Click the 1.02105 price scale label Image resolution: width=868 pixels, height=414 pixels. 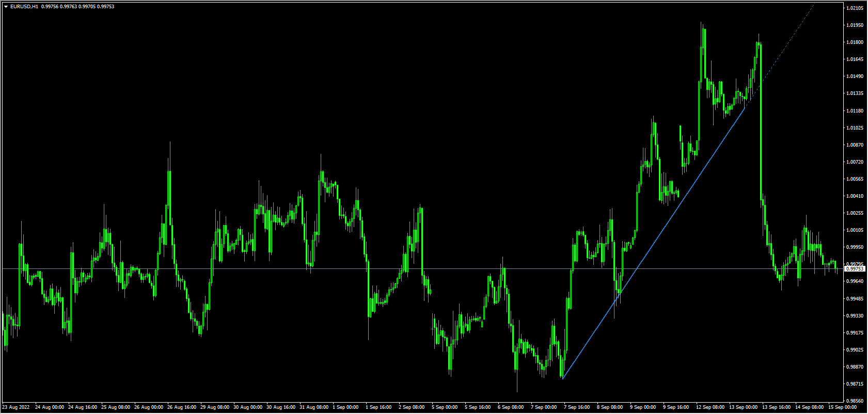855,8
